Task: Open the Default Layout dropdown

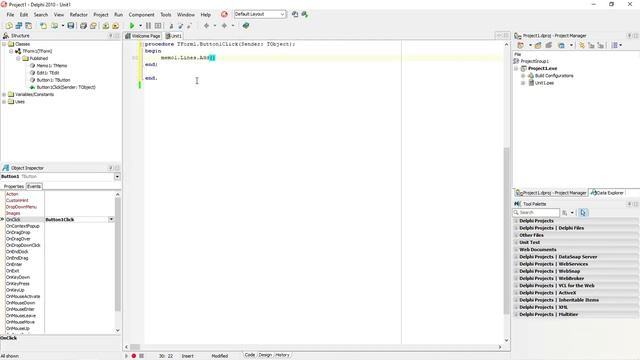Action: coord(282,14)
